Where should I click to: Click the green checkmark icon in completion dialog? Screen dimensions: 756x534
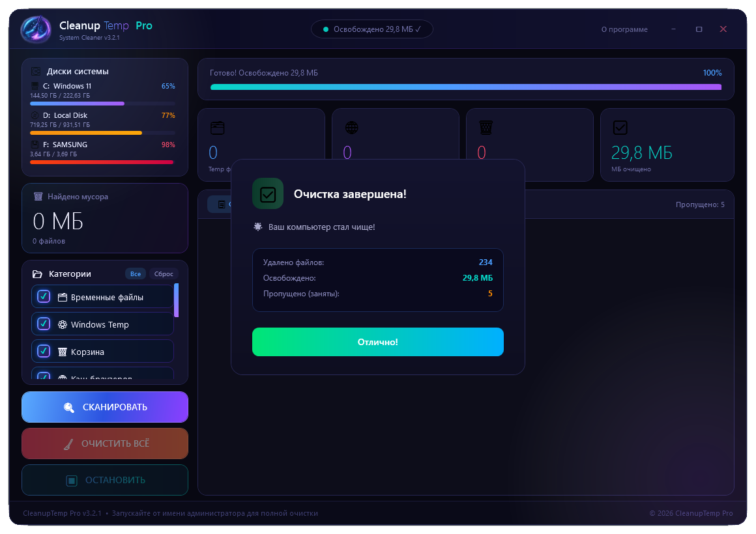[x=268, y=194]
